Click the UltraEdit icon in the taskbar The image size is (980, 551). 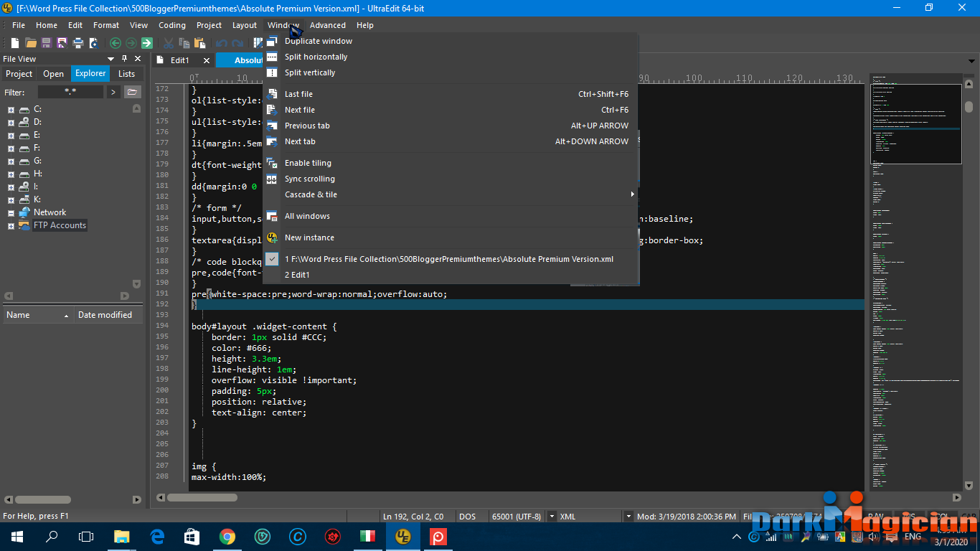click(x=403, y=536)
